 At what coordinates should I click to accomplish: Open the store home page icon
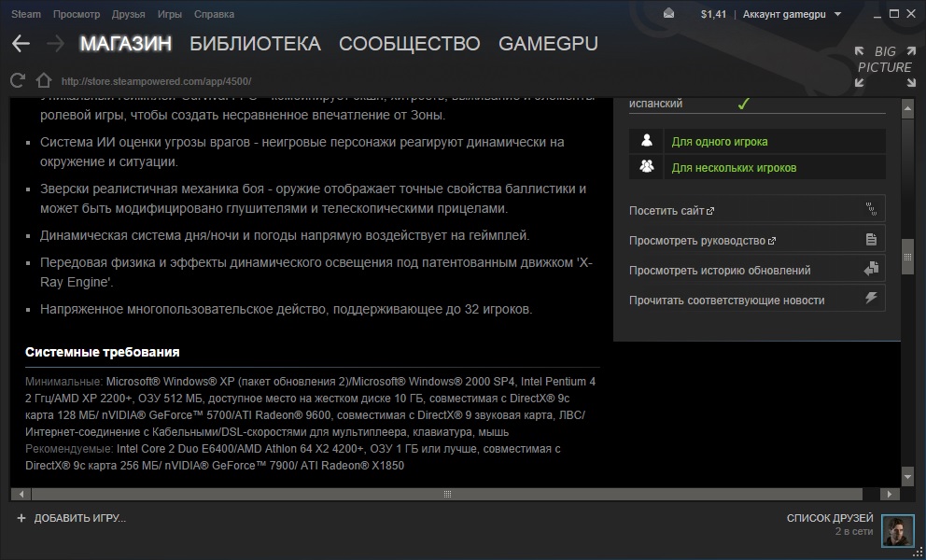click(x=44, y=80)
